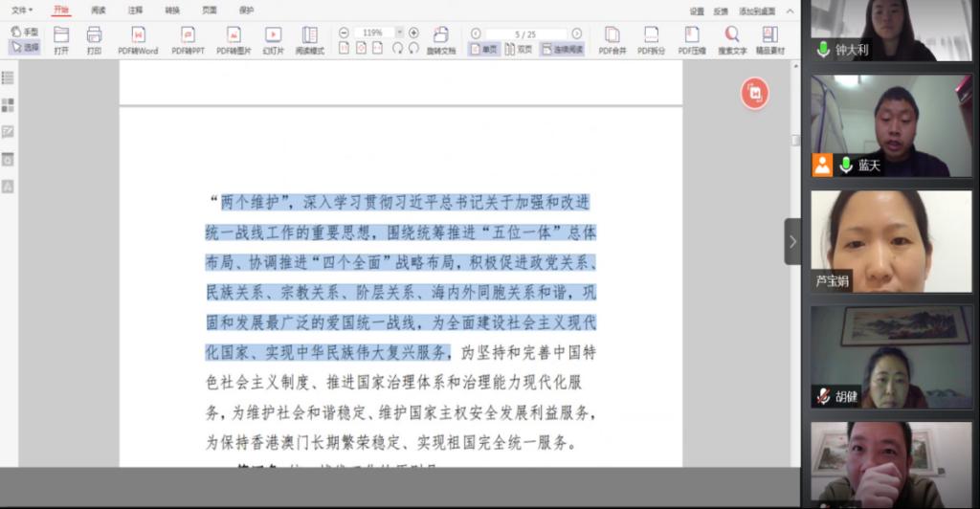The image size is (980, 509).
Task: Click the Feedback (反馈) link
Action: pos(721,11)
